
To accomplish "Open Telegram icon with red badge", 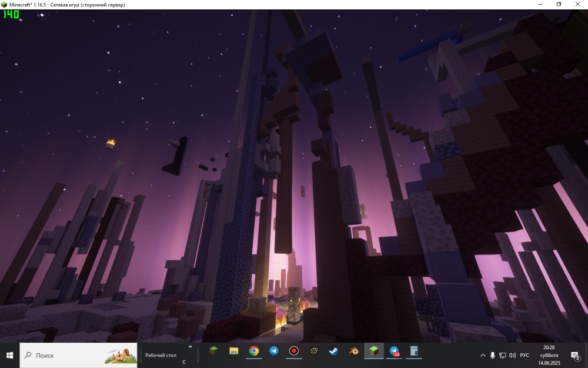I will click(x=394, y=351).
